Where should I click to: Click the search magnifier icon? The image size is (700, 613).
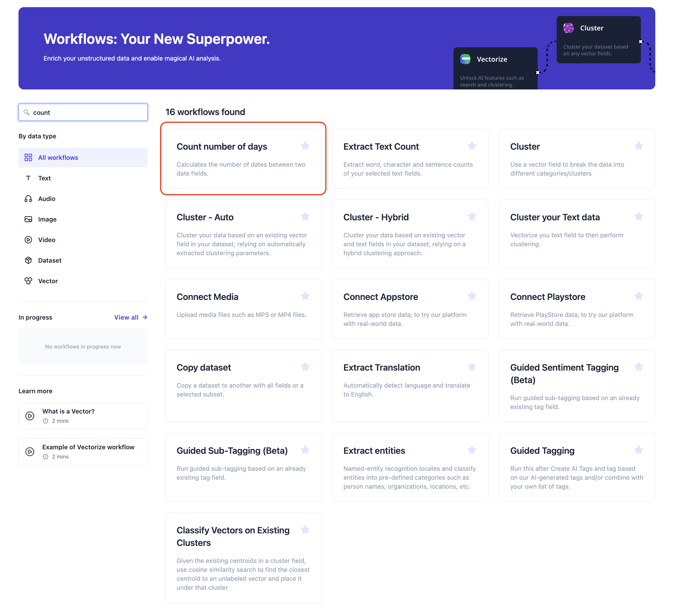click(x=26, y=112)
